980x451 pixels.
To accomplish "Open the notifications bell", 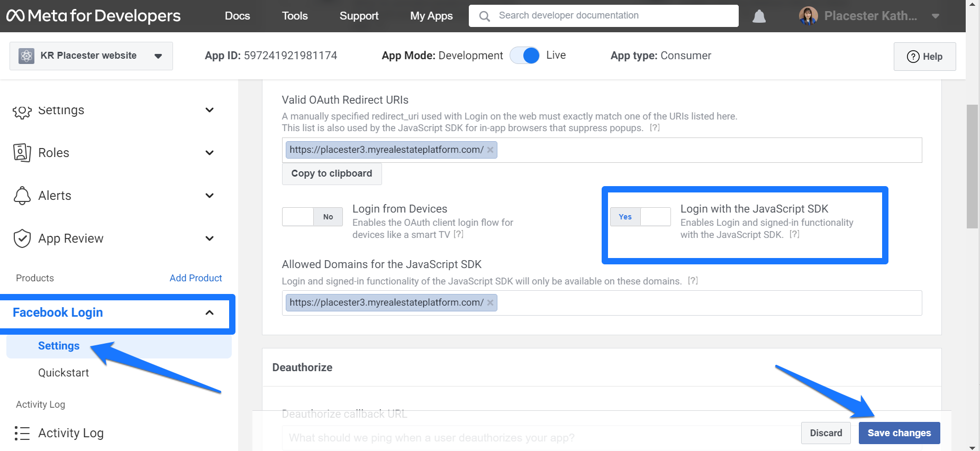I will click(759, 16).
